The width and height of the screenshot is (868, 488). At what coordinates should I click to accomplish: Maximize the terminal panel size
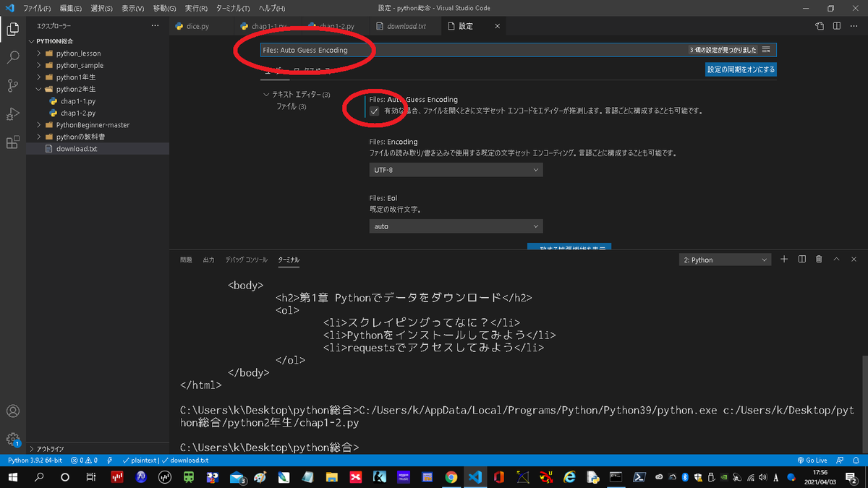(837, 260)
